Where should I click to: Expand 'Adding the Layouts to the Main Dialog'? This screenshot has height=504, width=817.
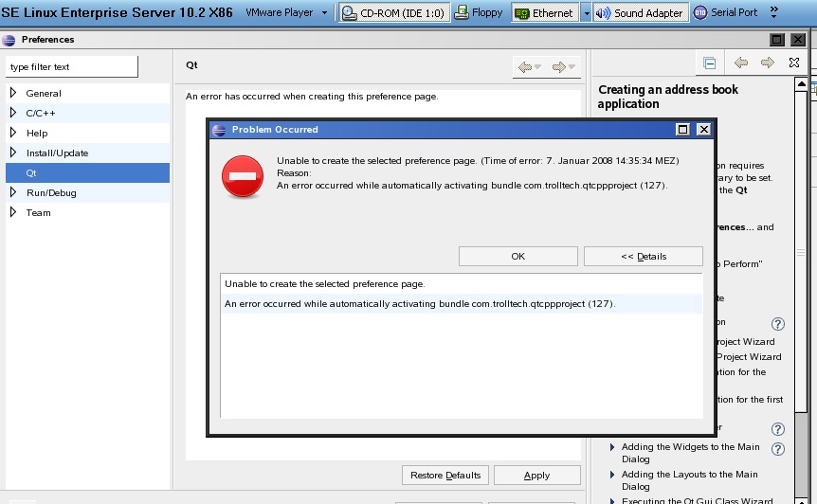coord(612,475)
